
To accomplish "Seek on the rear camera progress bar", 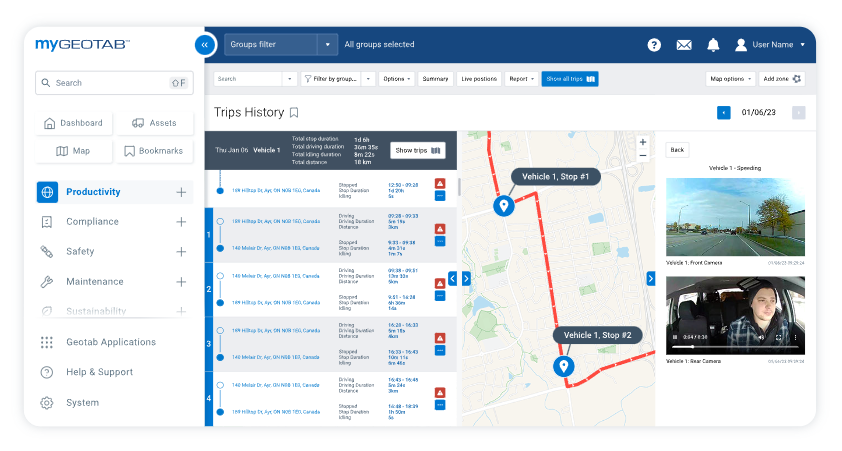I will (x=735, y=347).
